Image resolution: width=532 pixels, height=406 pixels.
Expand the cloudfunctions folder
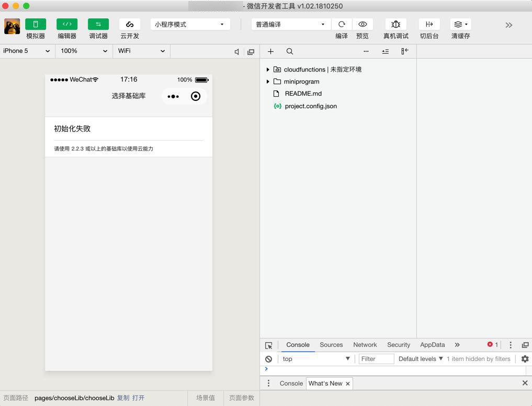click(x=268, y=69)
